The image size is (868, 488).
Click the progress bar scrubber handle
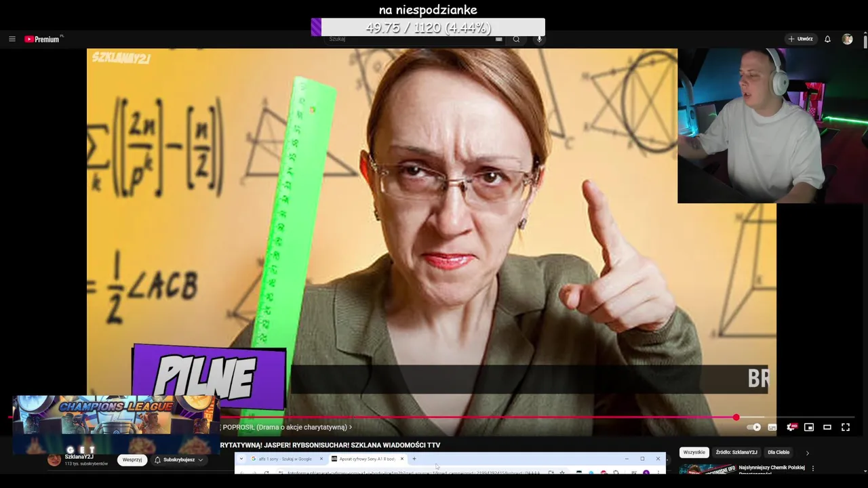pos(736,418)
